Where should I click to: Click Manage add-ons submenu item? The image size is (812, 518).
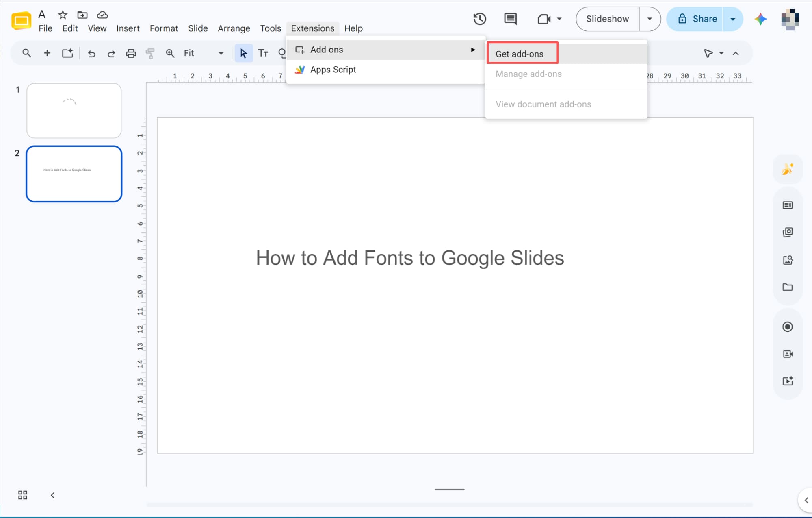[x=566, y=74]
